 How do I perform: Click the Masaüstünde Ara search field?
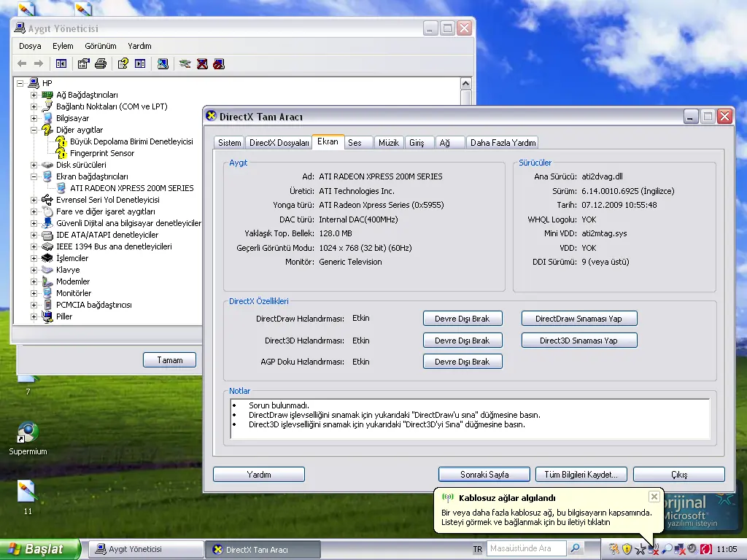[526, 548]
